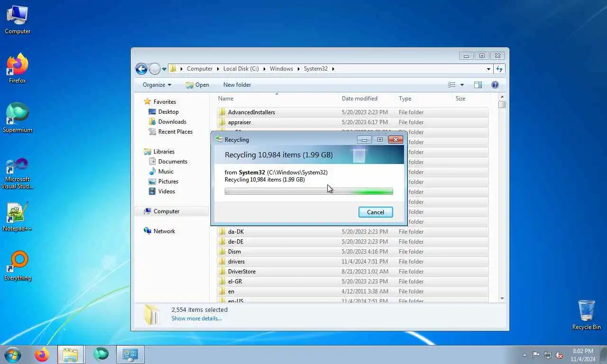Click the file list scrollbar up arrow

pyautogui.click(x=502, y=97)
